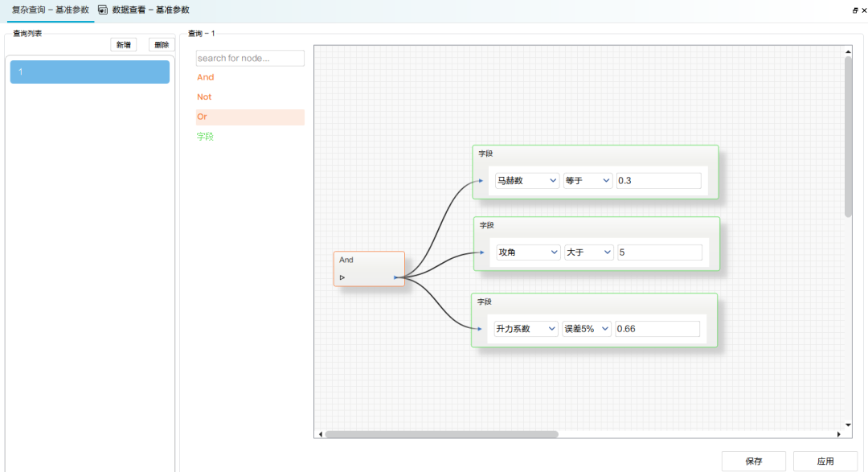Click the 删除 button

[x=162, y=45]
